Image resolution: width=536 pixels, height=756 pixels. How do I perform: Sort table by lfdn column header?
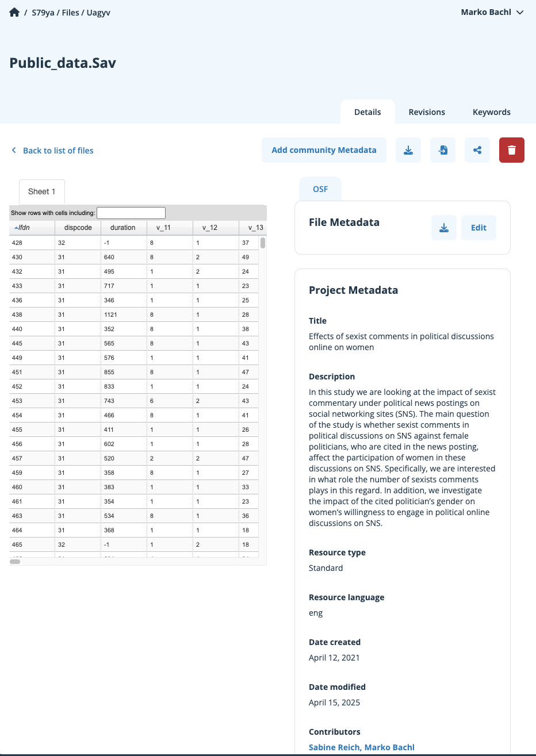[23, 228]
